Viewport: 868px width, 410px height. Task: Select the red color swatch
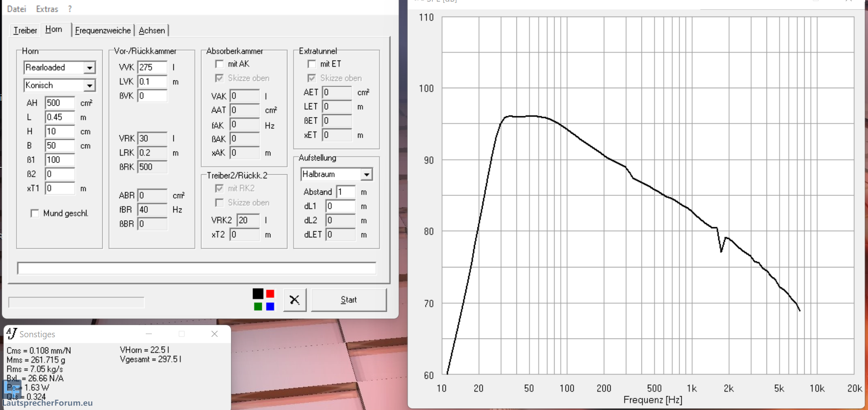(x=270, y=293)
